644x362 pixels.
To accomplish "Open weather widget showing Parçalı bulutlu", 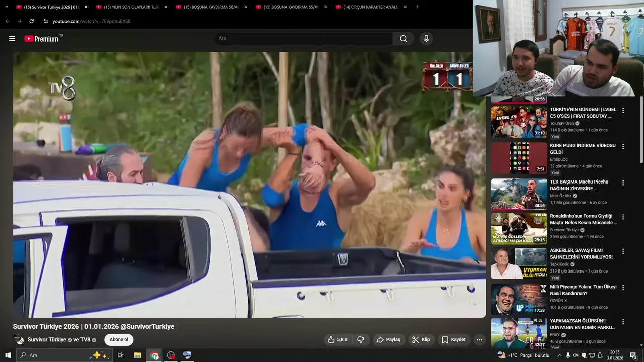I will coord(523,355).
